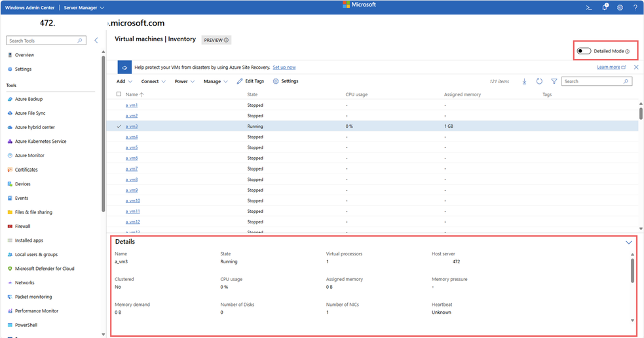Viewport: 644px width, 338px height.
Task: Click the Files & file sharing folder icon
Action: [10, 212]
